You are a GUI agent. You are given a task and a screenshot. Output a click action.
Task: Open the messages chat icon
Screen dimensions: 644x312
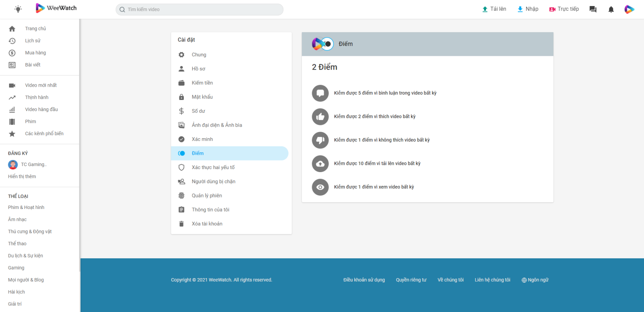pos(593,9)
